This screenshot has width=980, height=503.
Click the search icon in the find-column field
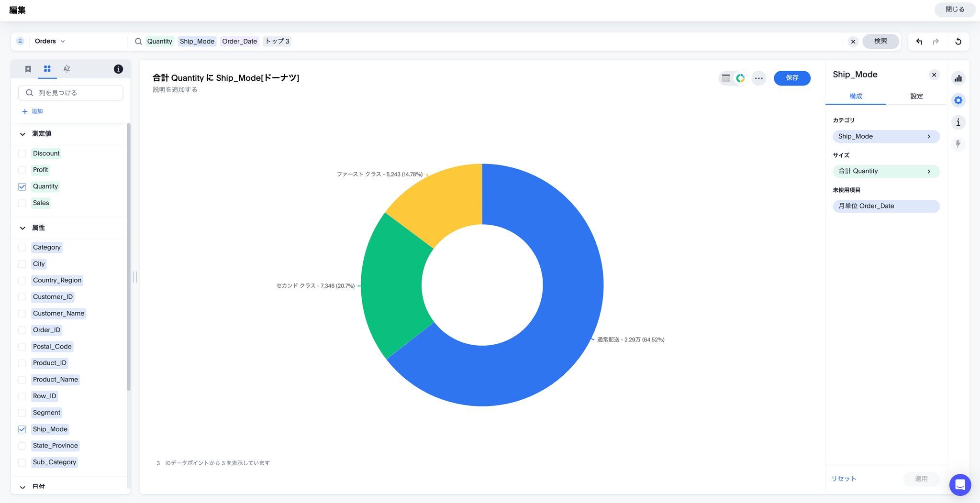click(30, 93)
